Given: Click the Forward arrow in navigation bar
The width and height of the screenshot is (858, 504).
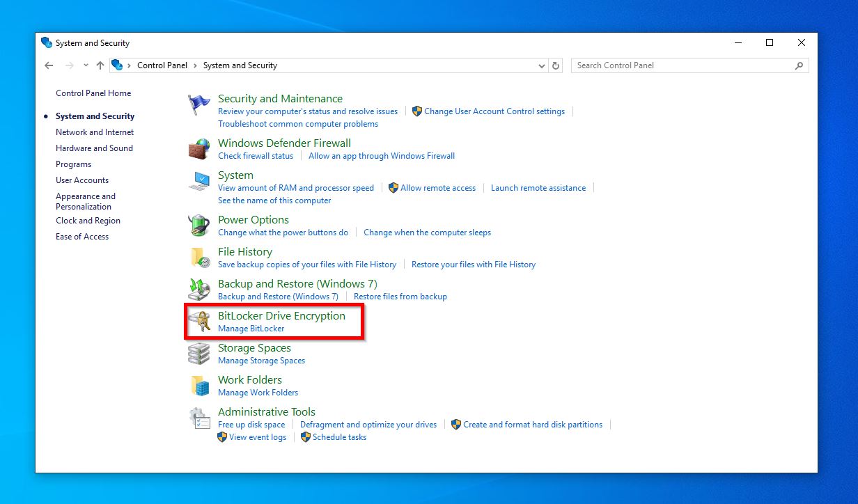Looking at the screenshot, I should coord(69,65).
